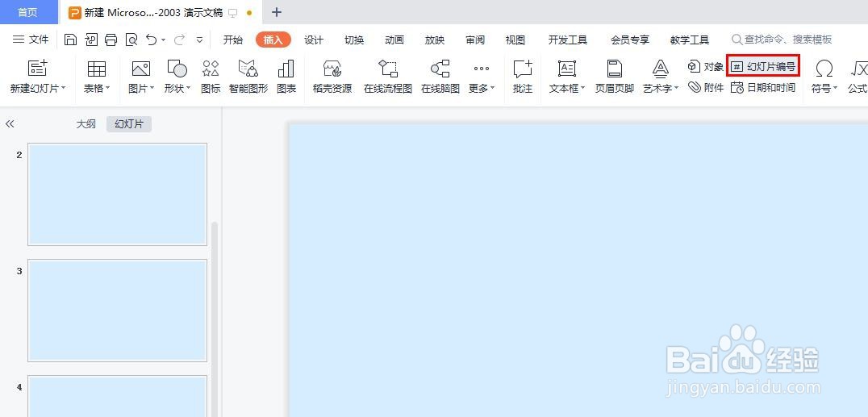Click the Save icon in quick toolbar

[x=70, y=40]
